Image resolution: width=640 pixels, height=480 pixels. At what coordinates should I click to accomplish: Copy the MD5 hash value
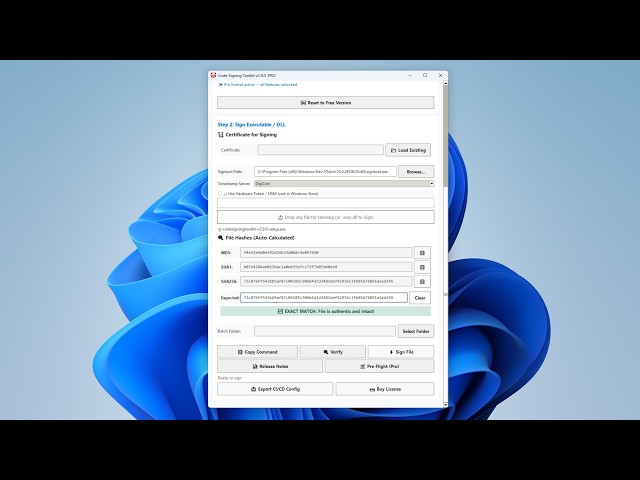[x=422, y=253]
